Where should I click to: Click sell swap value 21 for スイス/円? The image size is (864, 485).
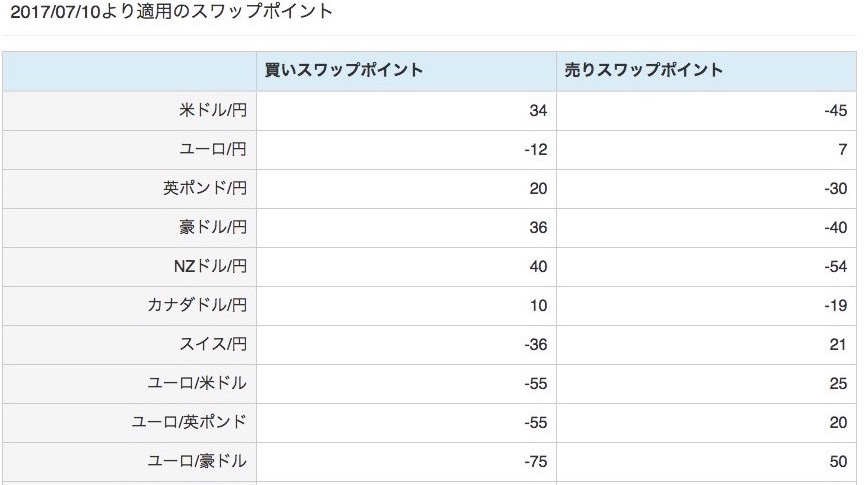coord(838,345)
